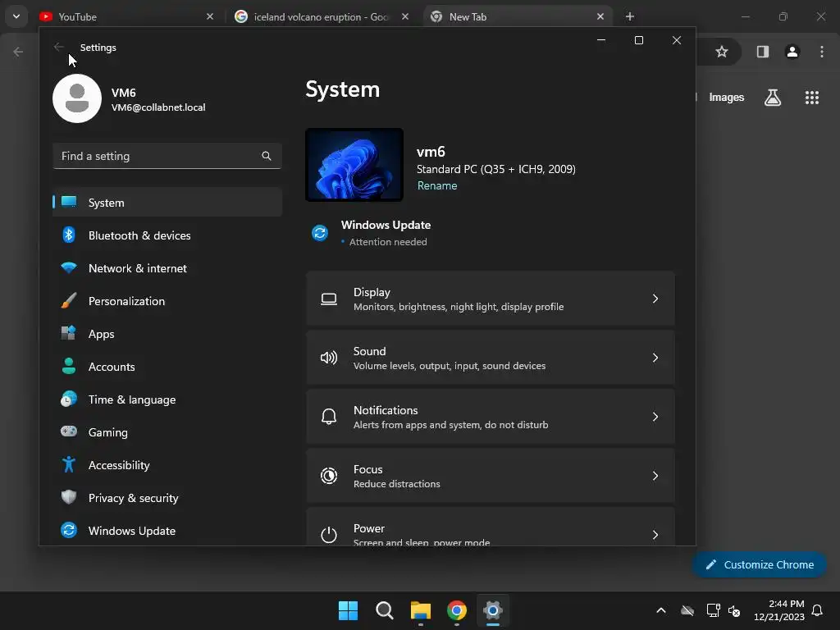Go to Apps settings

tap(167, 333)
